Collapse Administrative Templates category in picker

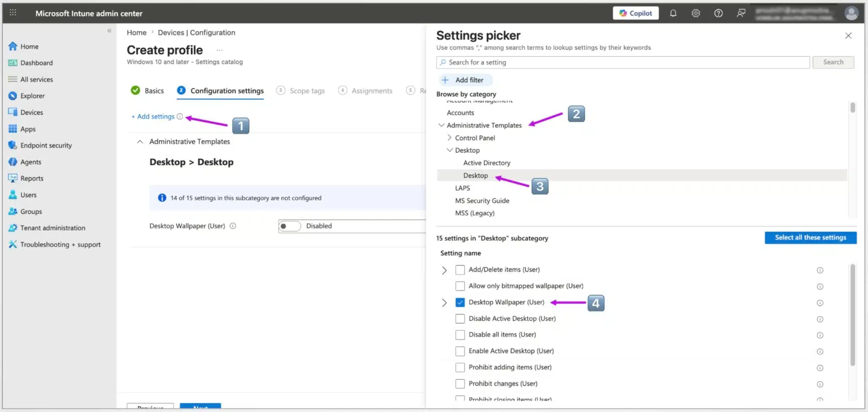pyautogui.click(x=441, y=125)
